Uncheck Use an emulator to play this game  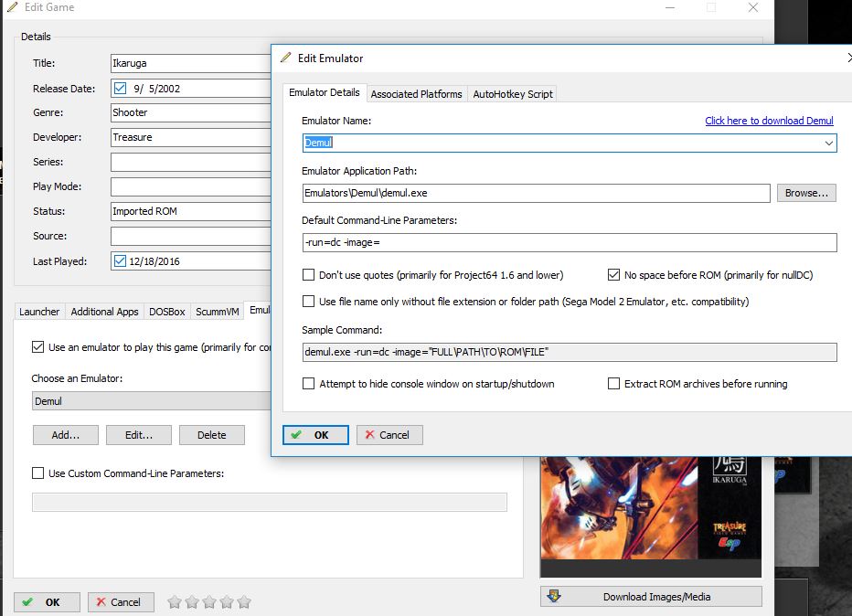(37, 346)
